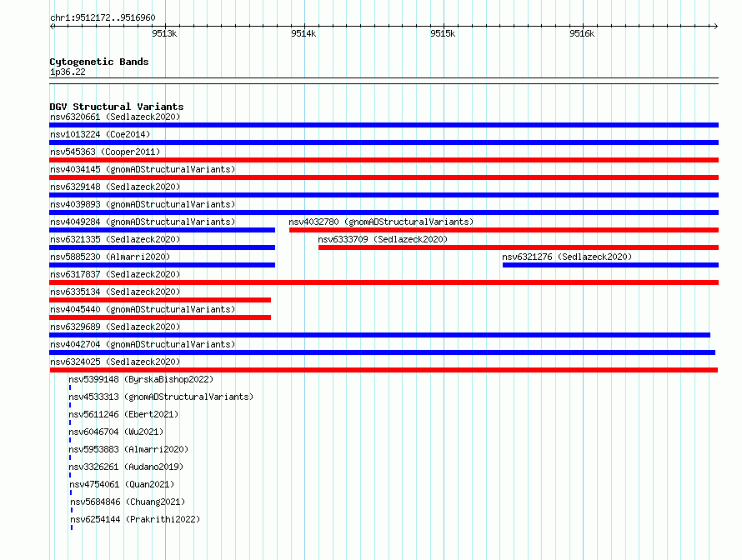
Task: Click the red bar under nsv6333709
Action: point(519,247)
